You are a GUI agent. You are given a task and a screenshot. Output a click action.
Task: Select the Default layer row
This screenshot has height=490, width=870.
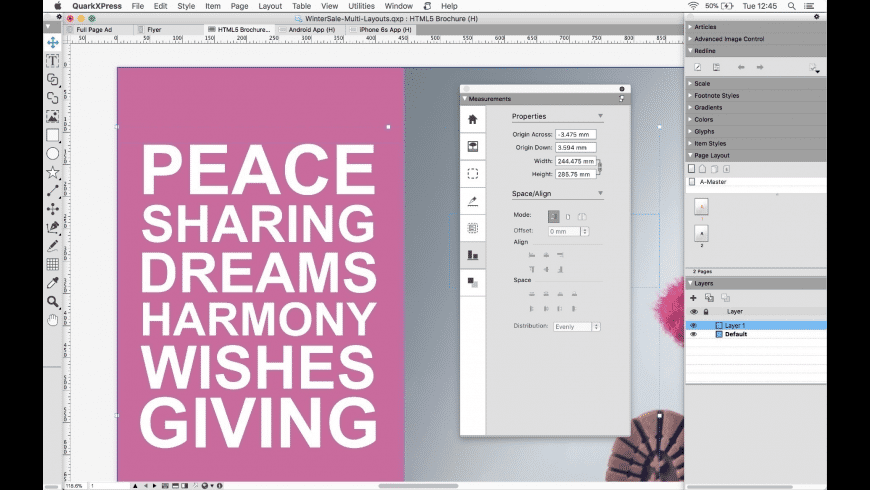click(756, 335)
